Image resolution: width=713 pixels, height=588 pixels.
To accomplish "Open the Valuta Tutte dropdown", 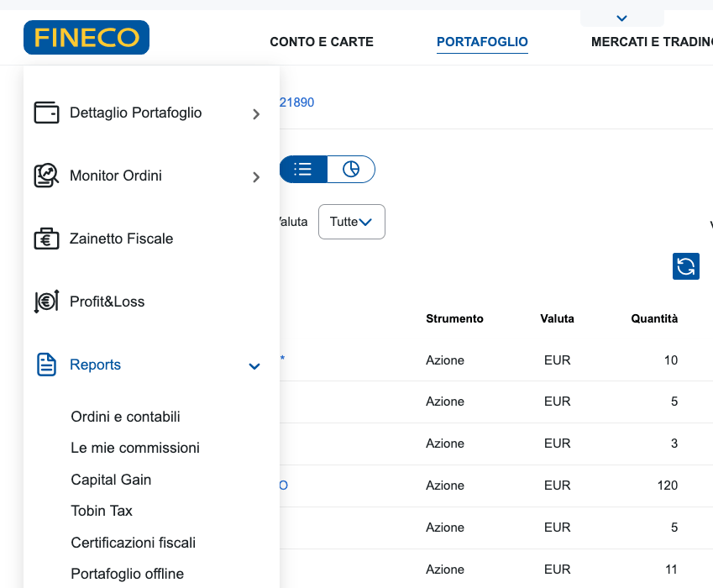I will 351,222.
